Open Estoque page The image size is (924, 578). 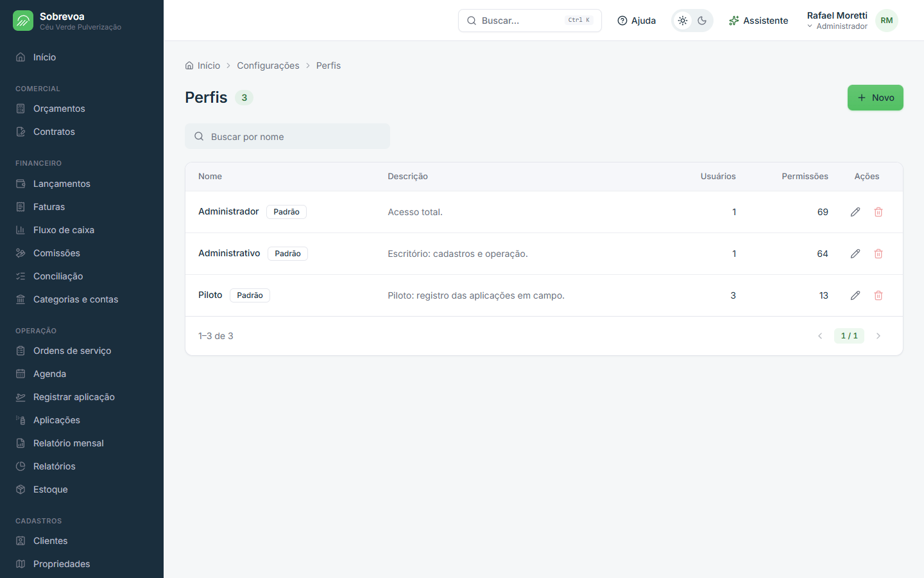(81, 489)
